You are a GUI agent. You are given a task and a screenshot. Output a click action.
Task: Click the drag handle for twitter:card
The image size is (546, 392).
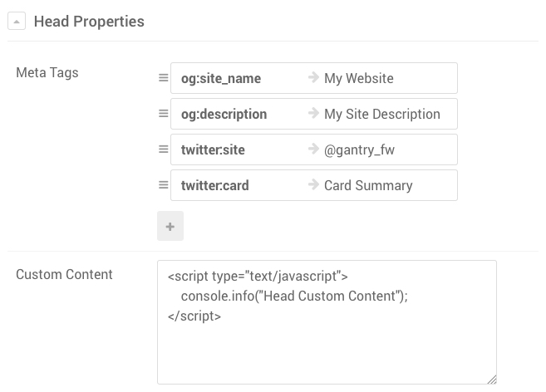[x=163, y=185]
